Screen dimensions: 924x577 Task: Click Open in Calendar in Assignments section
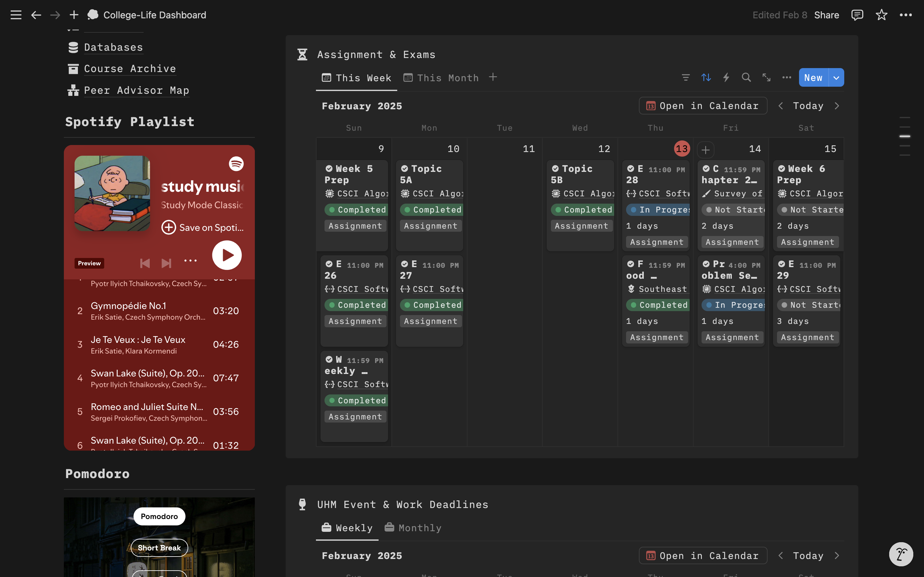tap(702, 106)
